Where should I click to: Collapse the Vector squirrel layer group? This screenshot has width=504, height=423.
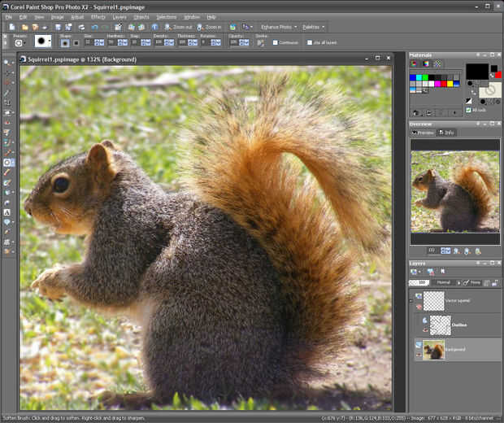pos(411,300)
